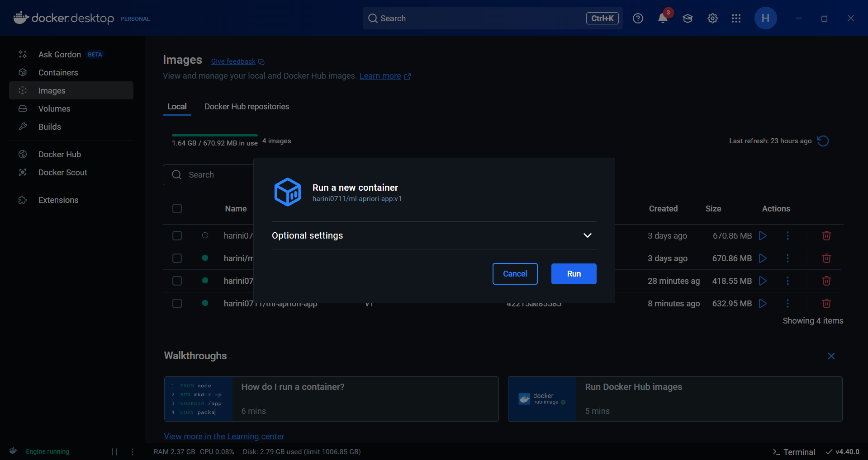The image size is (868, 460).
Task: Open more actions for 632.95 MB image
Action: (x=787, y=303)
